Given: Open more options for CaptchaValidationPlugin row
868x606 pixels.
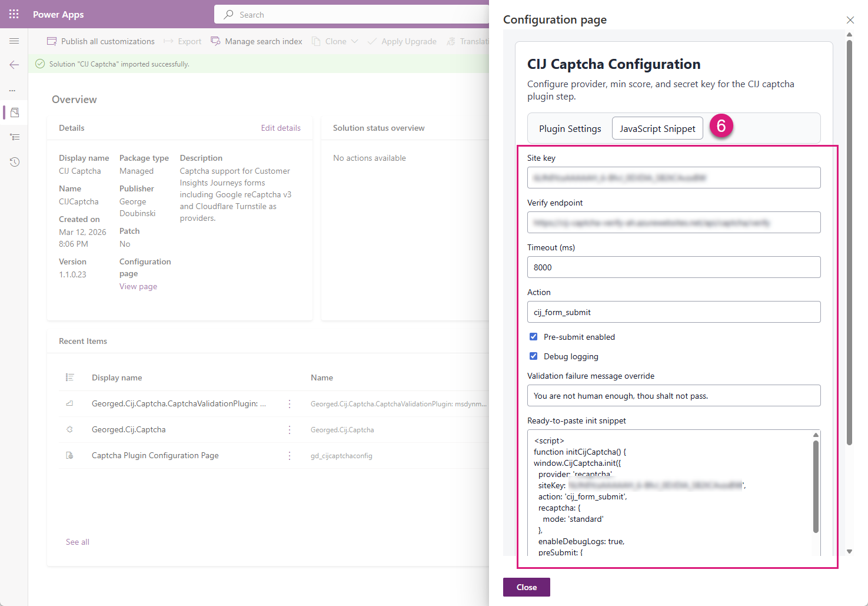Looking at the screenshot, I should point(290,403).
